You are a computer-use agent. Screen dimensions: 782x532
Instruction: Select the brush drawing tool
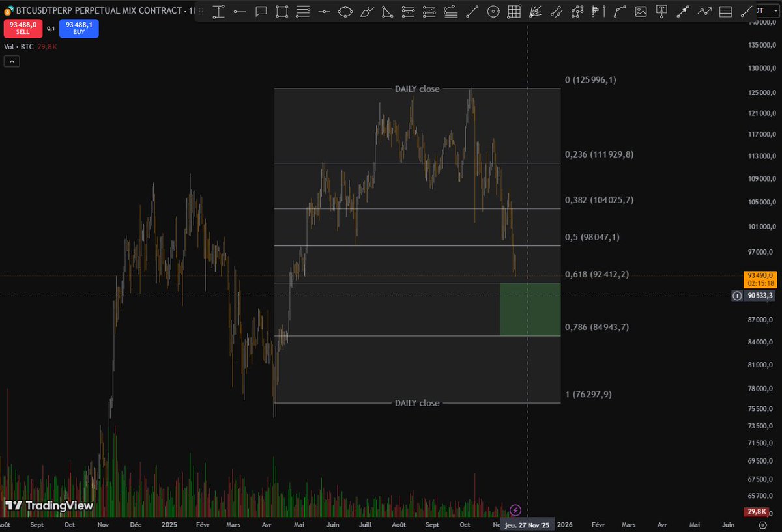point(366,10)
